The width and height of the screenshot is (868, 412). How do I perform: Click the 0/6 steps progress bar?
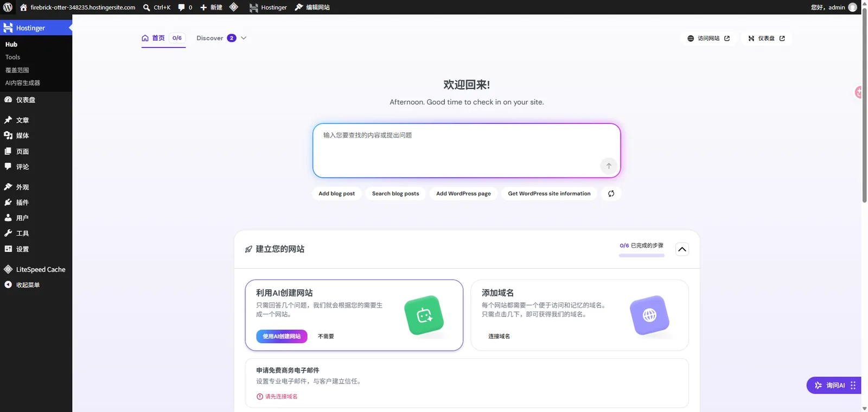coord(642,255)
